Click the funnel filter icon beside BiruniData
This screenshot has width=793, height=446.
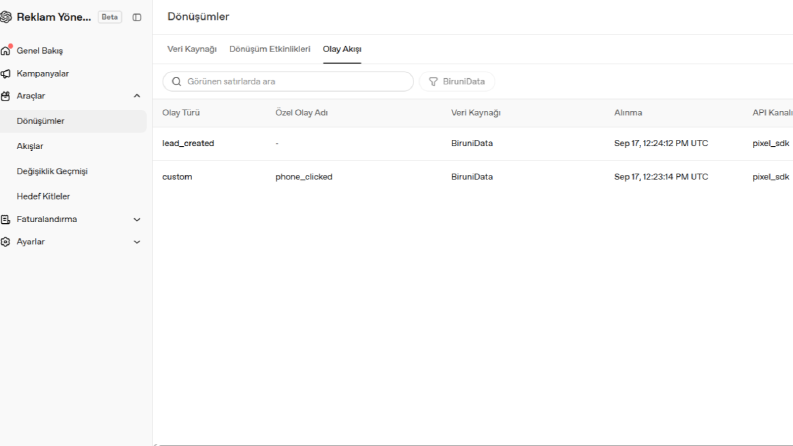click(x=433, y=81)
